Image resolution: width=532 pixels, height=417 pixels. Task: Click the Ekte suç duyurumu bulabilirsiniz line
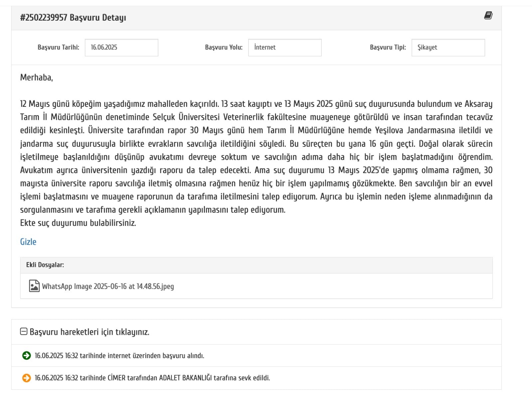point(78,223)
